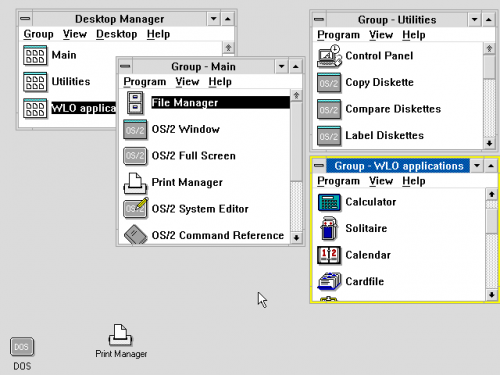500x375 pixels.
Task: Launch the OS/2 Full Screen icon
Action: (x=135, y=156)
